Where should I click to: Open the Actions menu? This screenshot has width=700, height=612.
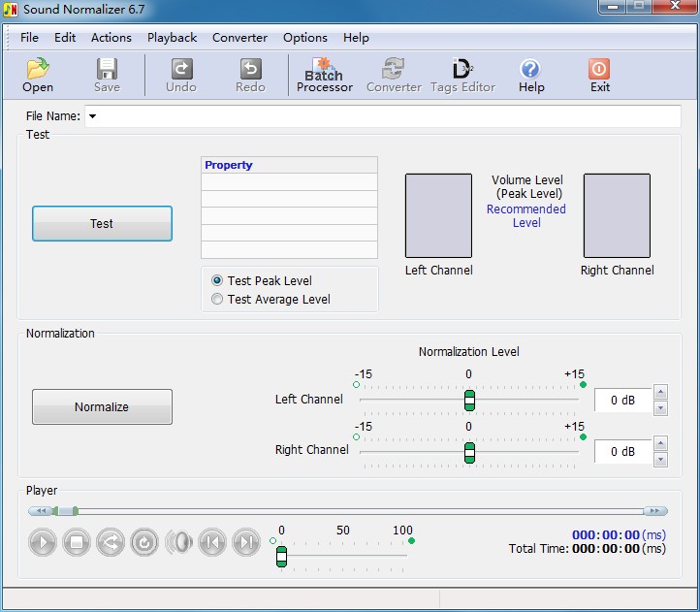[111, 38]
